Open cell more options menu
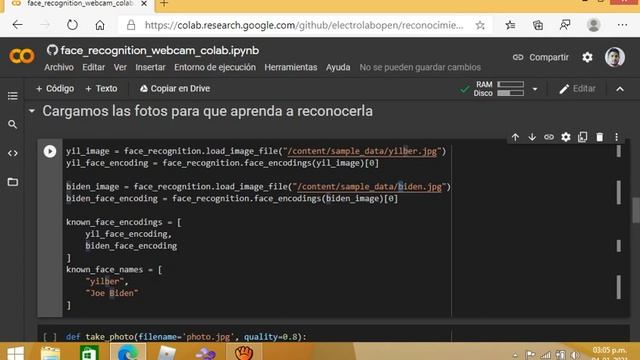 (x=616, y=137)
